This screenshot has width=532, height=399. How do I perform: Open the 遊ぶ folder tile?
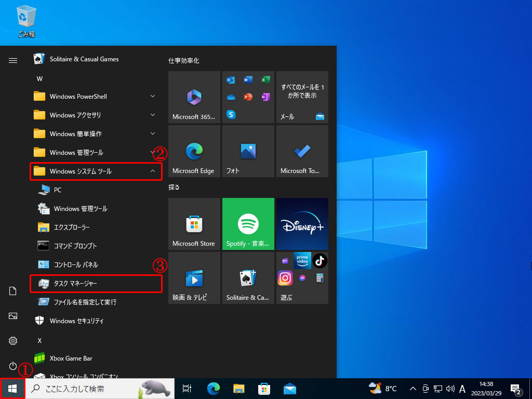(x=302, y=278)
